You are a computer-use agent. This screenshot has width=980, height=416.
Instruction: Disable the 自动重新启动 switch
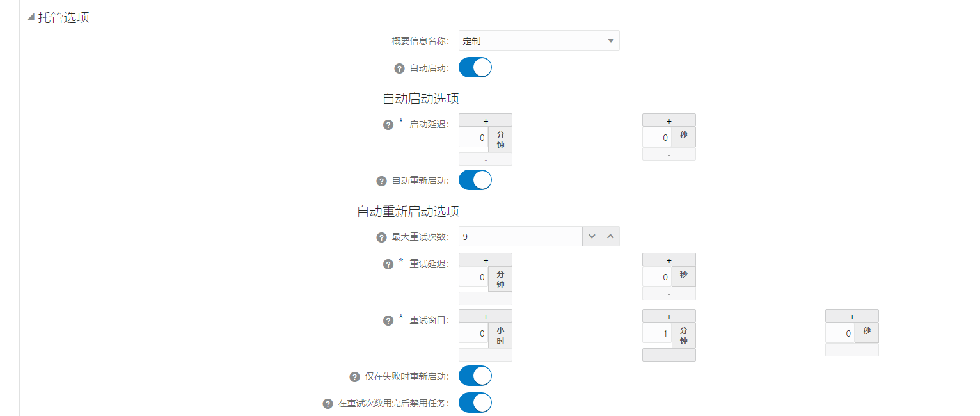(x=475, y=180)
